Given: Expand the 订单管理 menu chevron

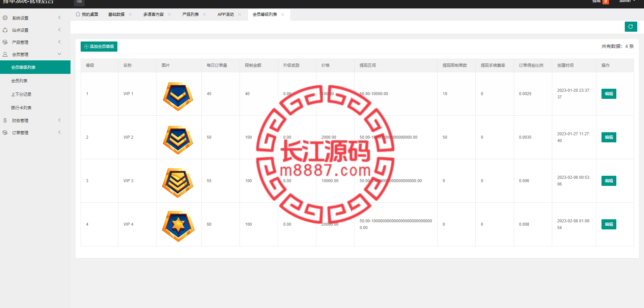Looking at the screenshot, I should tap(59, 132).
